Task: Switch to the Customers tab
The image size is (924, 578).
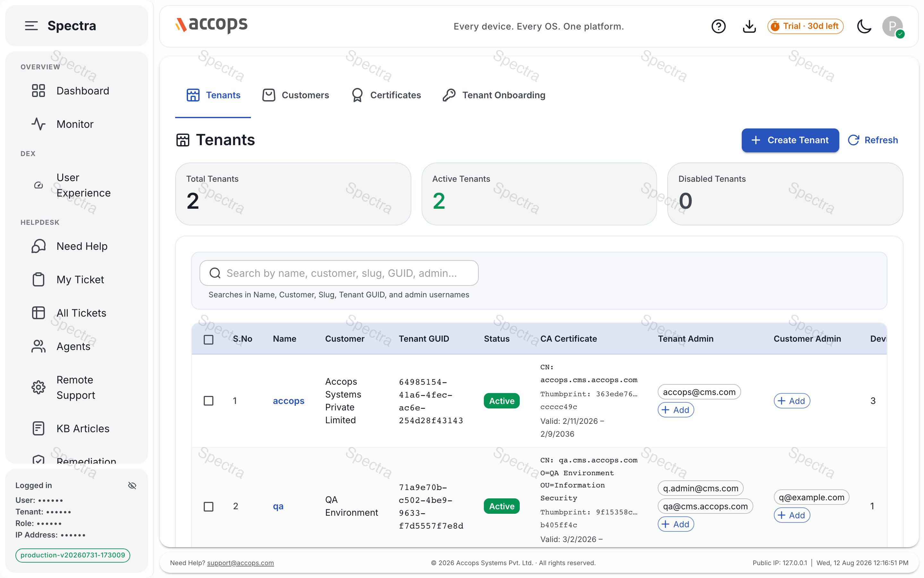Action: [295, 95]
